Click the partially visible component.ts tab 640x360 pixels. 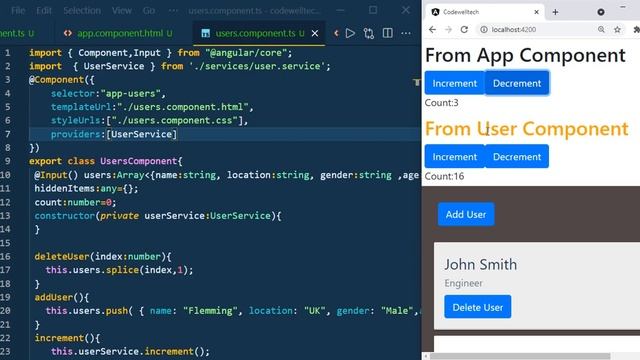17,33
